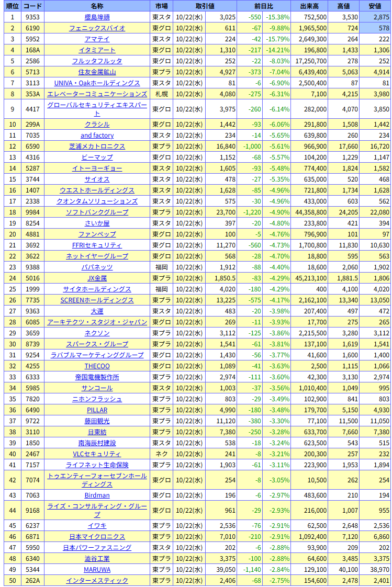Screen dimensions: 392x587
Task: Click the フェニックスバイオ company link
Action: click(x=97, y=28)
